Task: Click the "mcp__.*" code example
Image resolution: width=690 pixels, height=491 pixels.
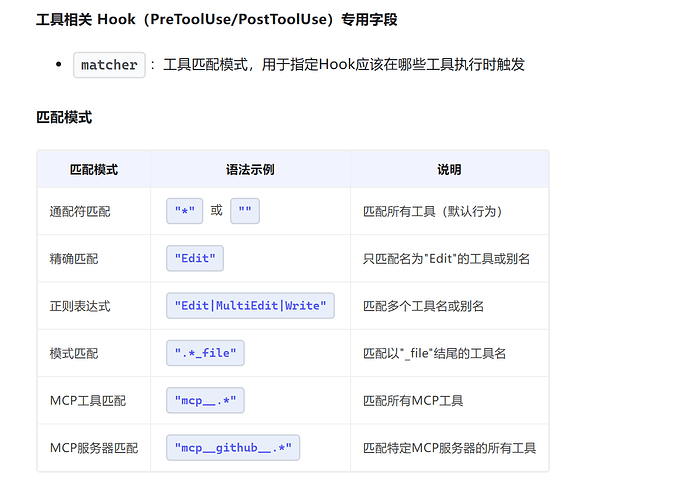Action: (x=205, y=400)
